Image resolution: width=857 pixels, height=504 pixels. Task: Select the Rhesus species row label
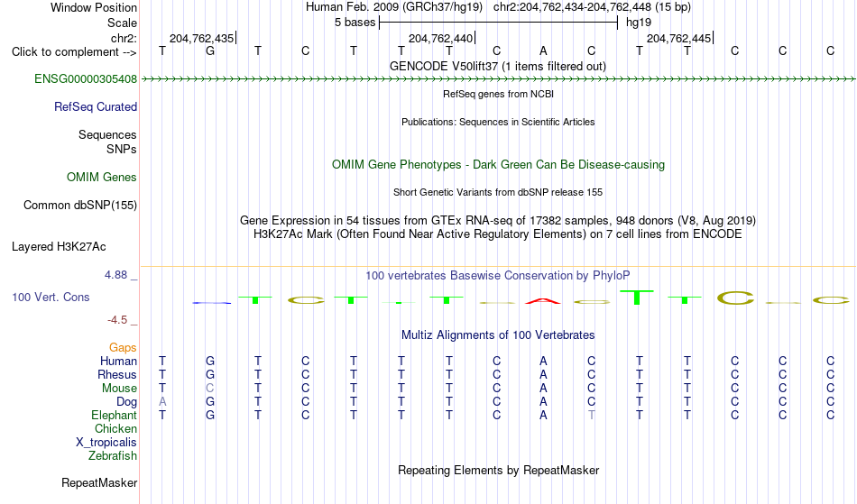(x=116, y=375)
